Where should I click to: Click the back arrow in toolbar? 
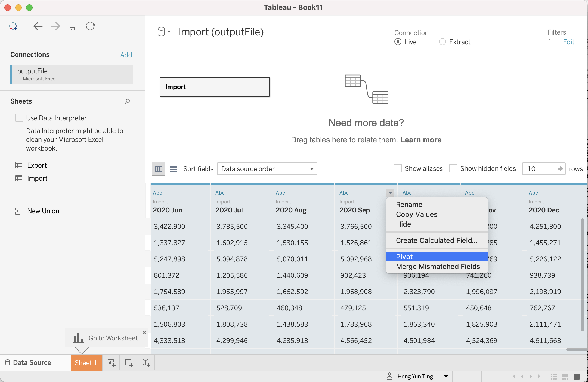[38, 26]
